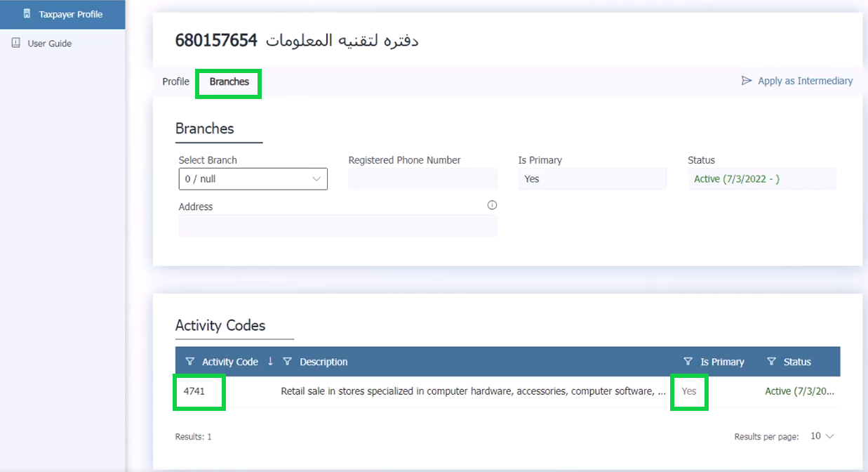Switch to the Branches tab
868x472 pixels.
(x=229, y=81)
